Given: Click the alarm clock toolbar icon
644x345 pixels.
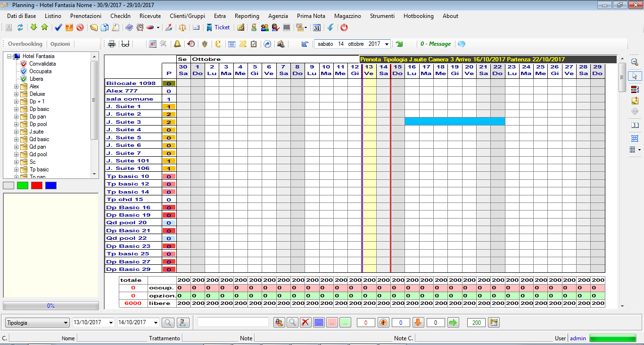Looking at the screenshot, I should 140,27.
